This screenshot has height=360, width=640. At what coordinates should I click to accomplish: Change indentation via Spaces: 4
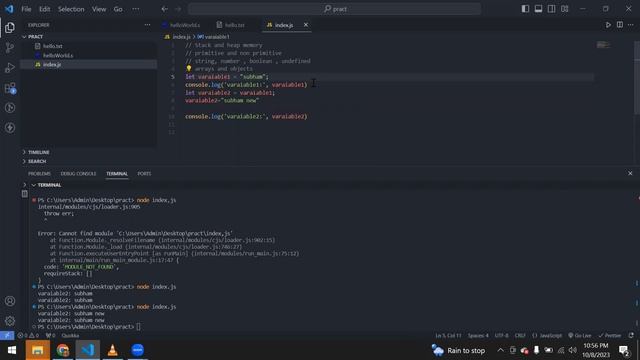tap(478, 336)
